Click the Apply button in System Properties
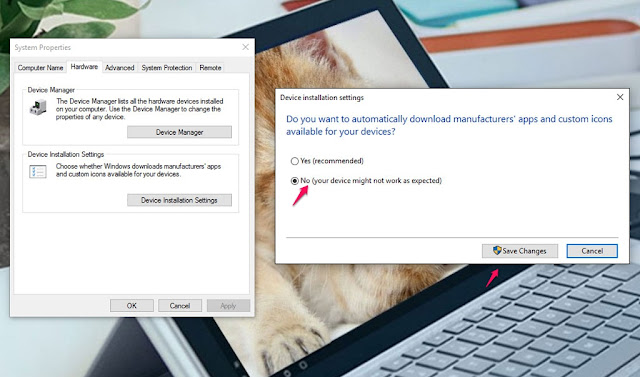 (228, 306)
